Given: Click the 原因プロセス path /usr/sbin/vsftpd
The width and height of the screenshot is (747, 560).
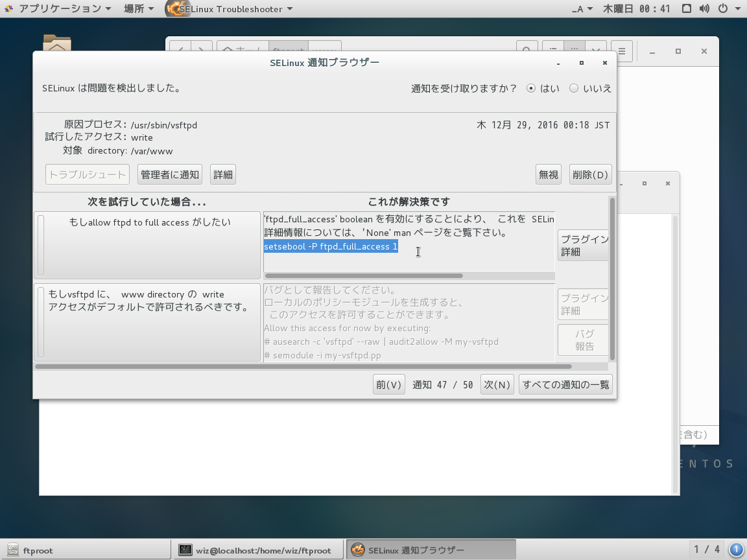Looking at the screenshot, I should [x=164, y=125].
